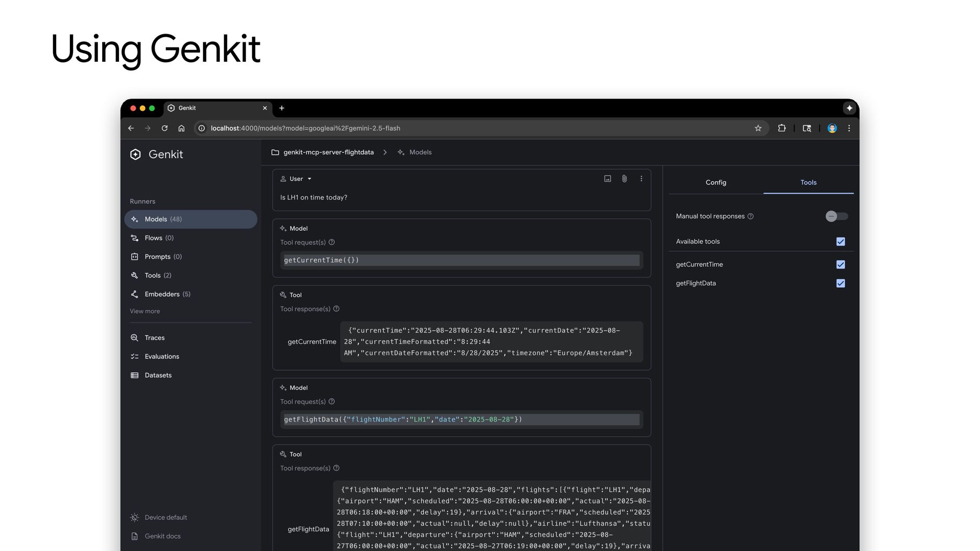The width and height of the screenshot is (980, 551).
Task: Click the Genkit logo in sidebar
Action: [135, 155]
